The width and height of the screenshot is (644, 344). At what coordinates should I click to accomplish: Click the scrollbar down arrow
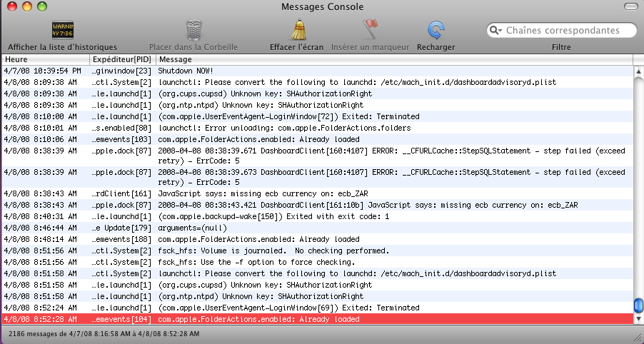tap(638, 318)
